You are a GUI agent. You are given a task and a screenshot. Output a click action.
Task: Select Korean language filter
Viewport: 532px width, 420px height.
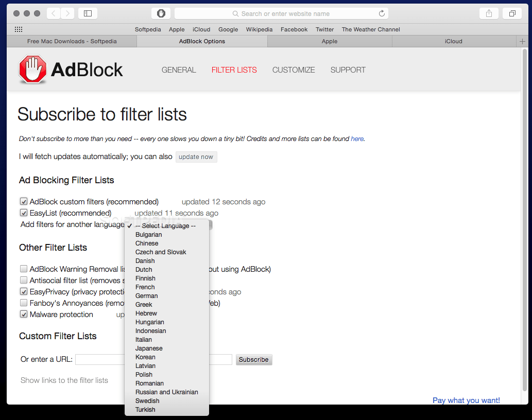coord(167,357)
